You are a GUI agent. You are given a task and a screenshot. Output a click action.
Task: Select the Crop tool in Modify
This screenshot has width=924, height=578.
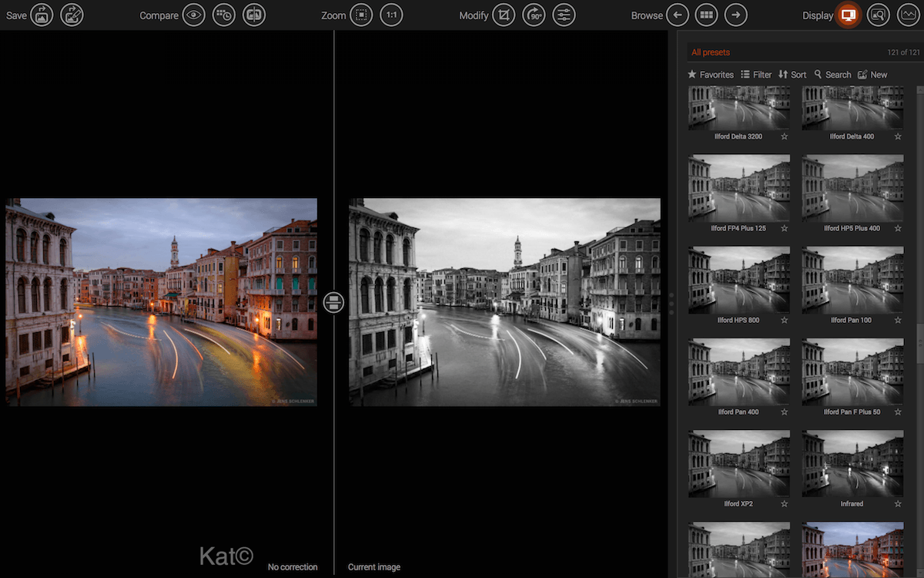point(504,15)
